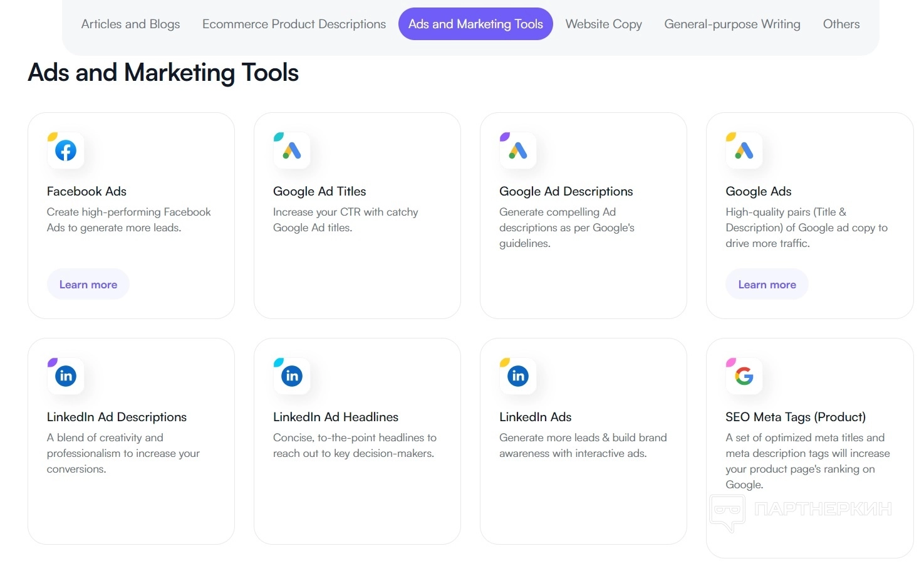This screenshot has height=566, width=924.
Task: Click the LinkedIn Ads card icon
Action: [518, 376]
